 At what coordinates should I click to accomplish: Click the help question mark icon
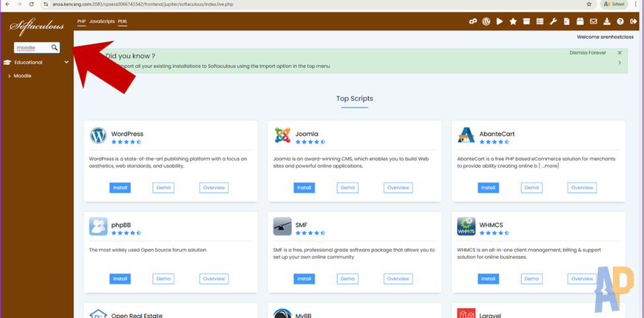pos(620,22)
